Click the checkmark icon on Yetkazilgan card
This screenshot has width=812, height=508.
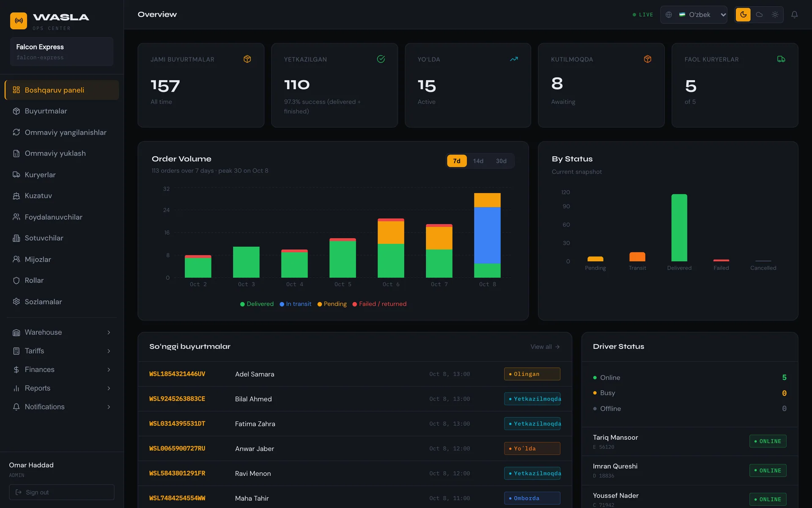[381, 59]
